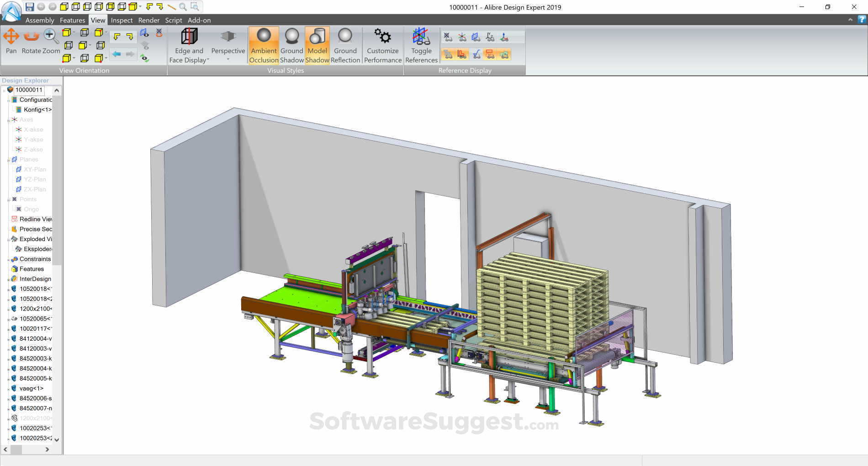
Task: Turn on Ground Shadow rendering
Action: point(291,43)
